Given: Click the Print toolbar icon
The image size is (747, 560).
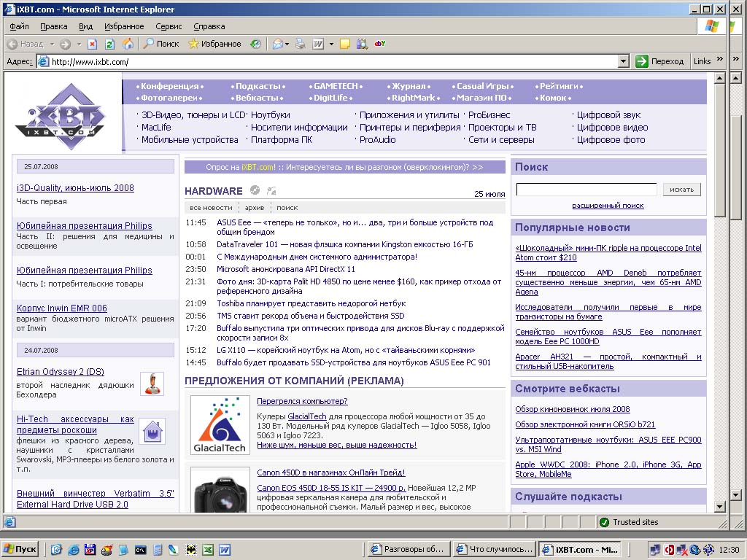Looking at the screenshot, I should click(x=300, y=44).
